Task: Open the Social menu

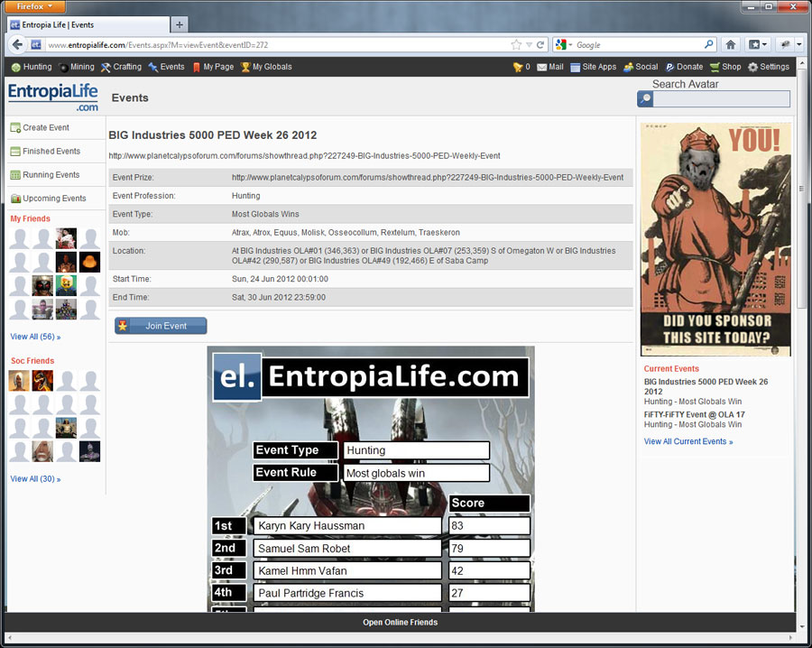Action: 641,67
